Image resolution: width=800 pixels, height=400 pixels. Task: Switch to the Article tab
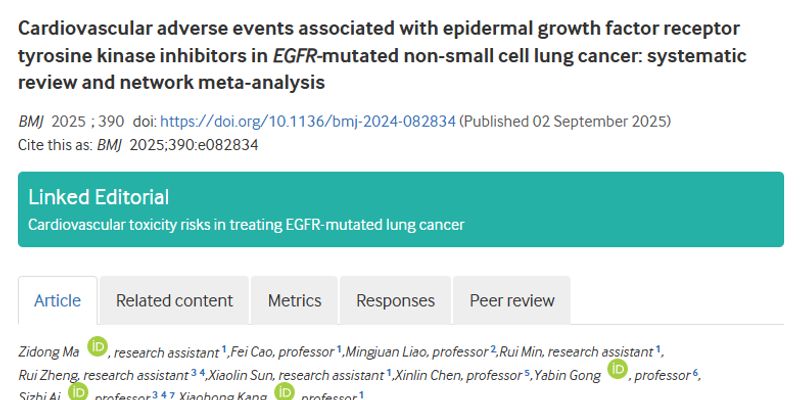point(58,300)
